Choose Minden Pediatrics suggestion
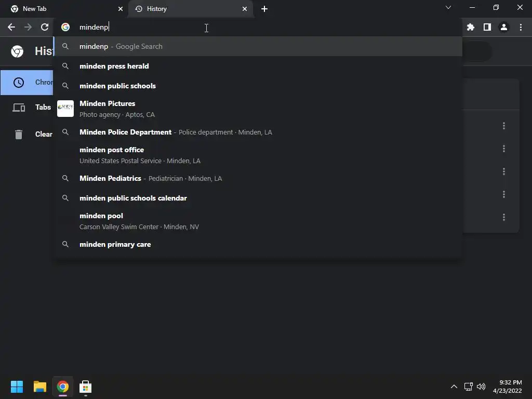Viewport: 532px width, 399px height. 258,179
